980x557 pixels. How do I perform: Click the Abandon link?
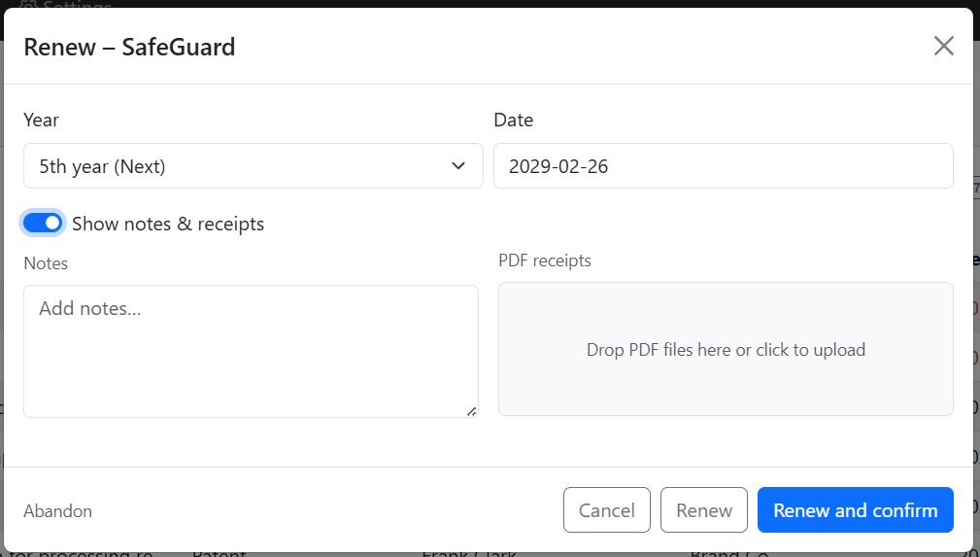(x=57, y=511)
